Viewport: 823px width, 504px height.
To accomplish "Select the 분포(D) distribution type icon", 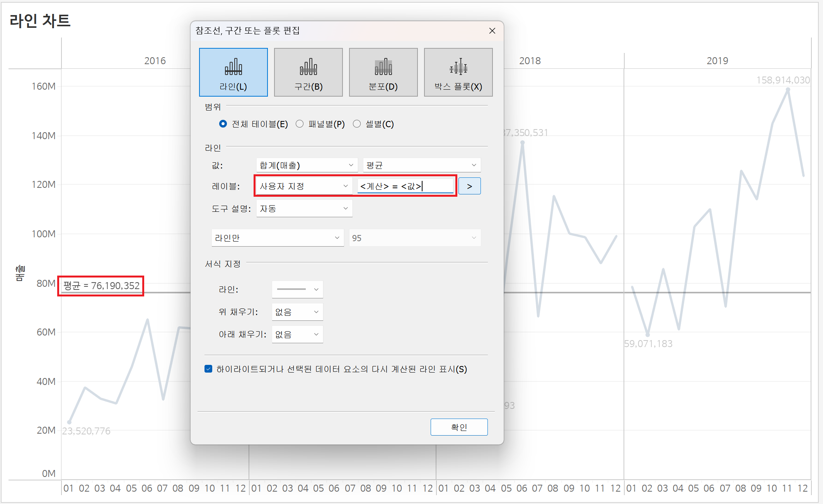I will pos(383,72).
